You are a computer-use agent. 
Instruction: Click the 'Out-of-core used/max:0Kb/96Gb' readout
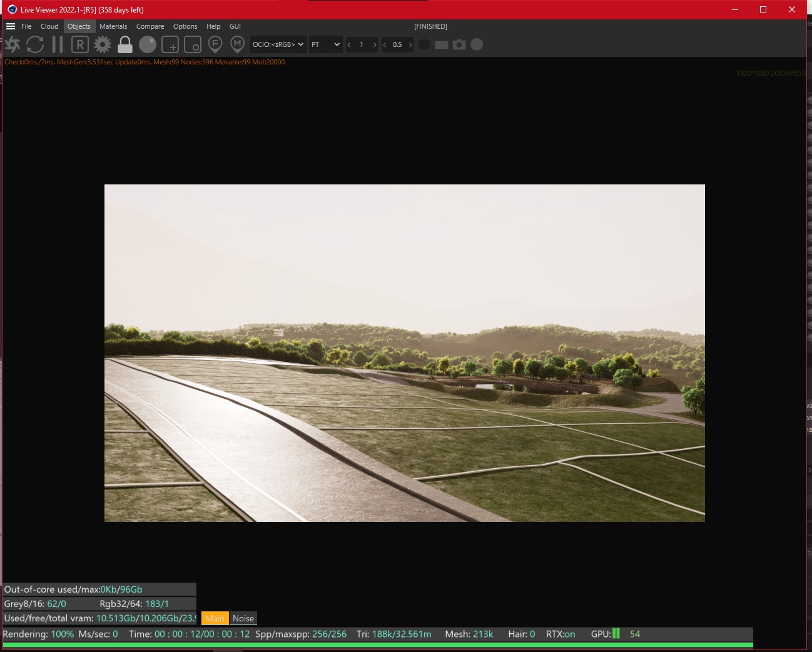(73, 589)
